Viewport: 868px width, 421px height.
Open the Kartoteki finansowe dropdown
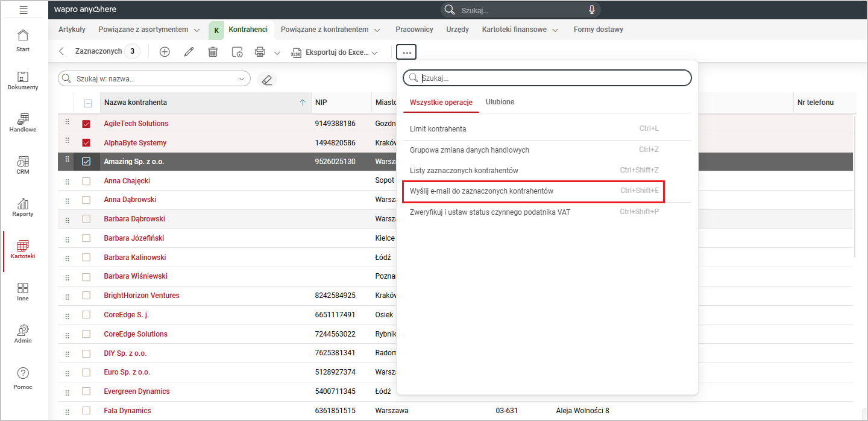[x=555, y=30]
